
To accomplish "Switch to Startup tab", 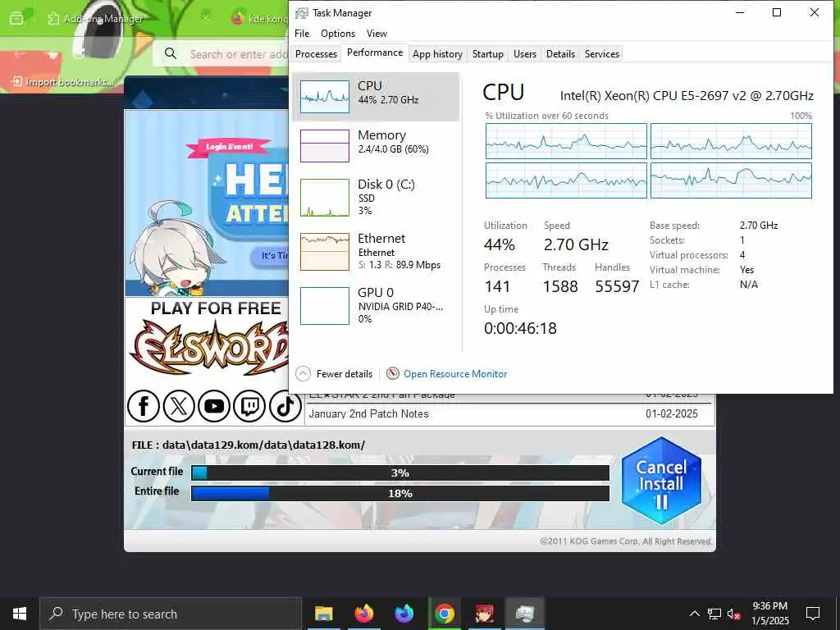I will (x=487, y=54).
